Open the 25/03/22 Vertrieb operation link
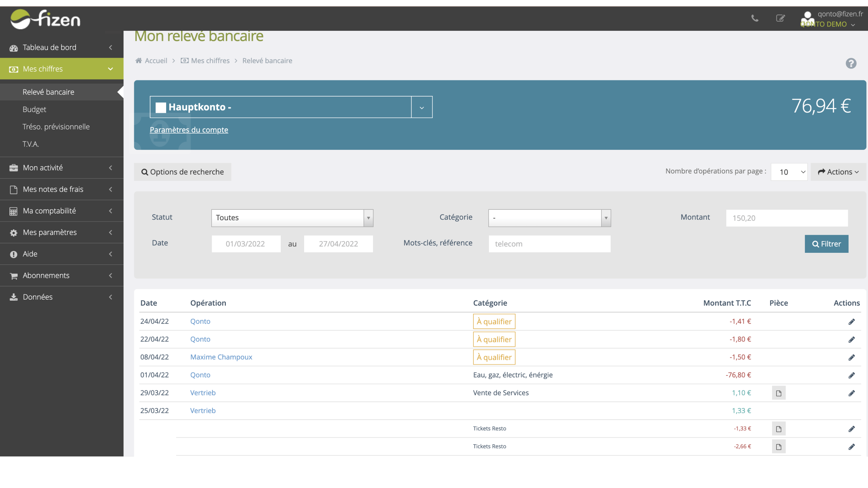This screenshot has height=488, width=868. point(203,411)
